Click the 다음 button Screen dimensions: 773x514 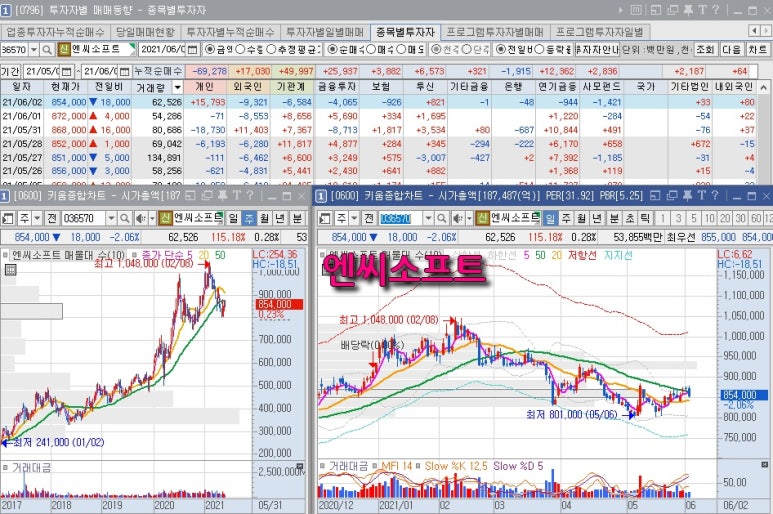coord(732,50)
